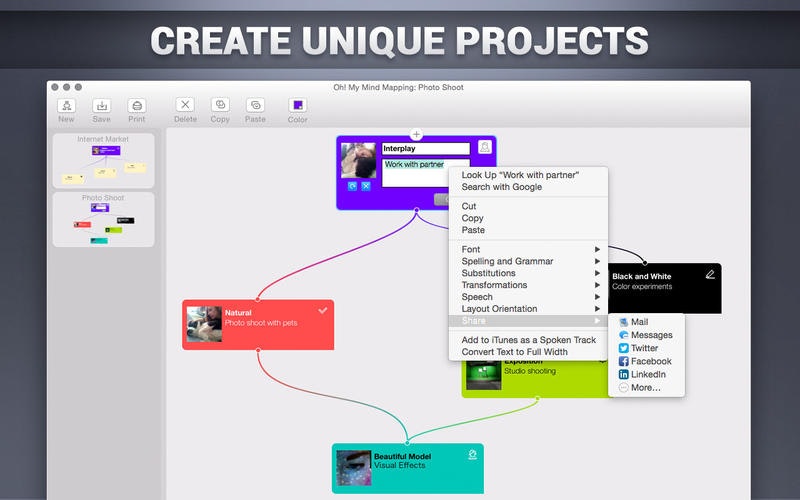Open the Photo Shoot map in the sidebar
The image size is (800, 500).
103,219
